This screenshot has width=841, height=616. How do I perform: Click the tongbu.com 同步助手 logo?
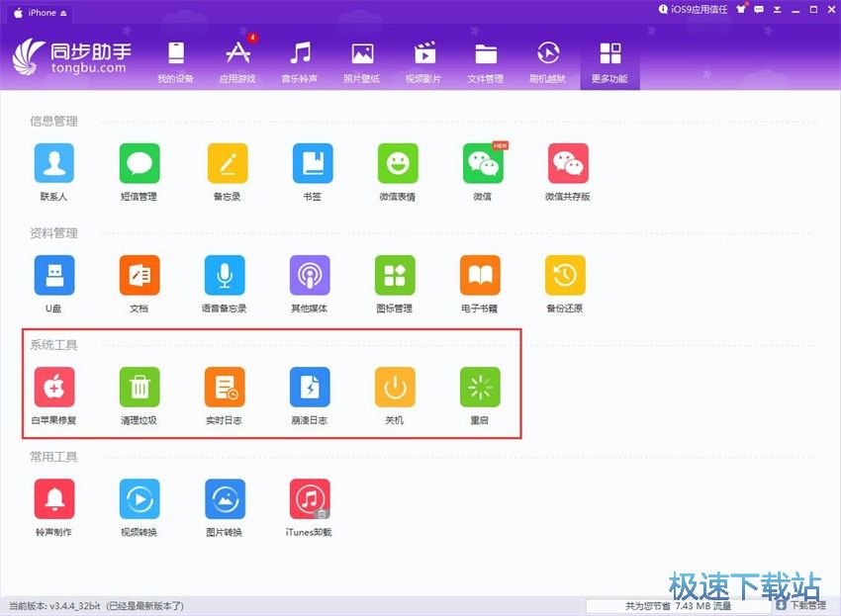click(x=72, y=56)
